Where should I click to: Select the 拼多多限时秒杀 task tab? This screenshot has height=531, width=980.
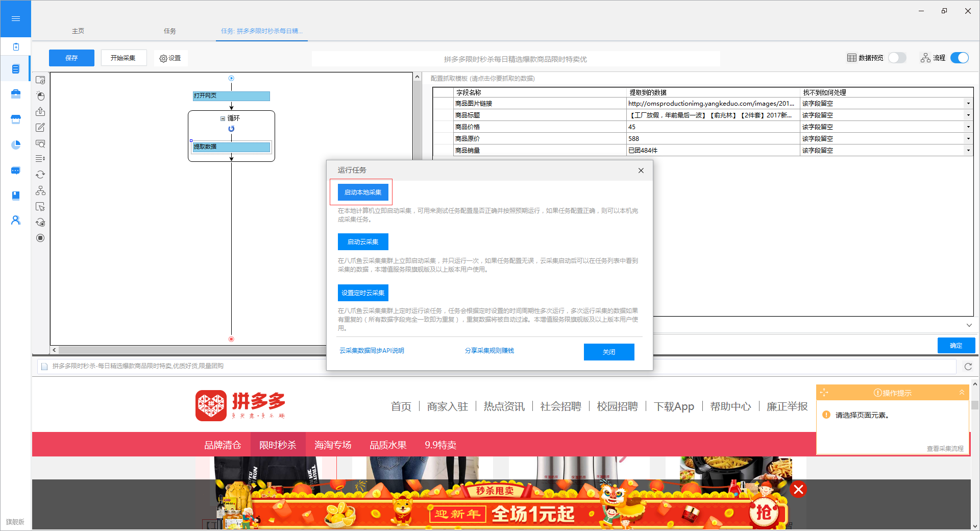coord(261,31)
